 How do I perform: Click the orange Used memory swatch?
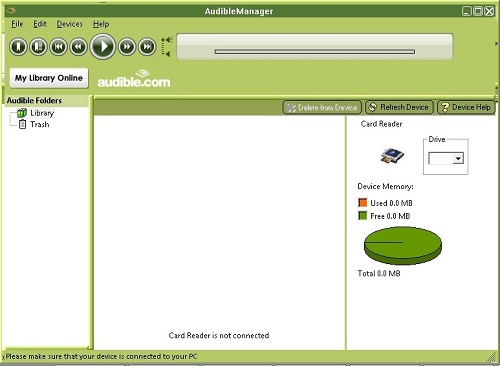click(x=362, y=203)
